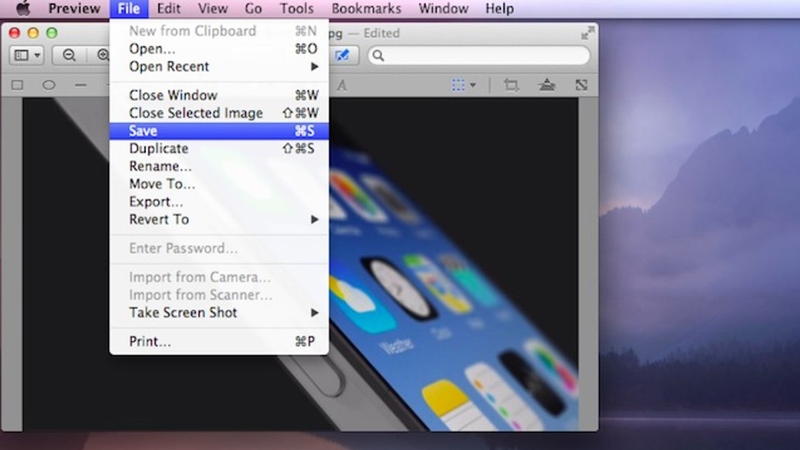Viewport: 800px width, 450px height.
Task: Click the Zoom Out magnifier icon
Action: coord(69,55)
